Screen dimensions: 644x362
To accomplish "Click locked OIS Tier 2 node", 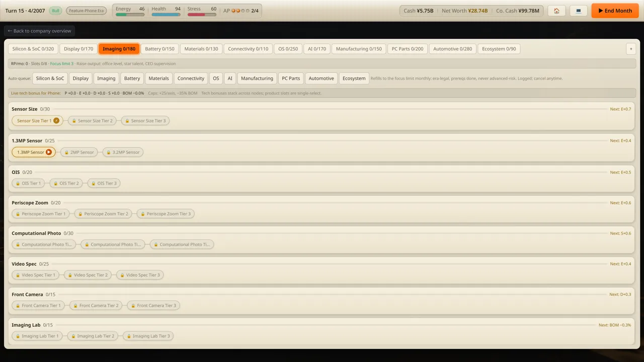I will click(x=66, y=184).
